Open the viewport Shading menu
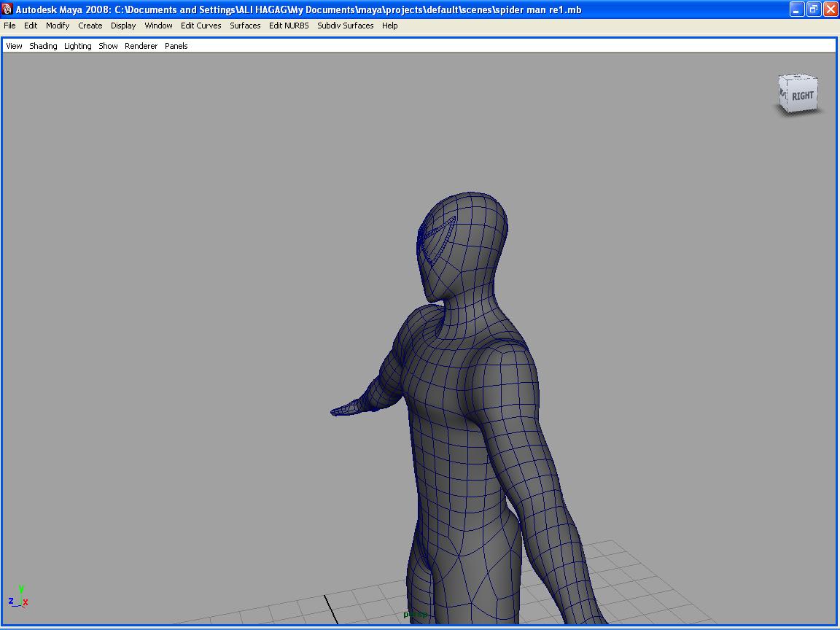The height and width of the screenshot is (630, 840). (43, 46)
